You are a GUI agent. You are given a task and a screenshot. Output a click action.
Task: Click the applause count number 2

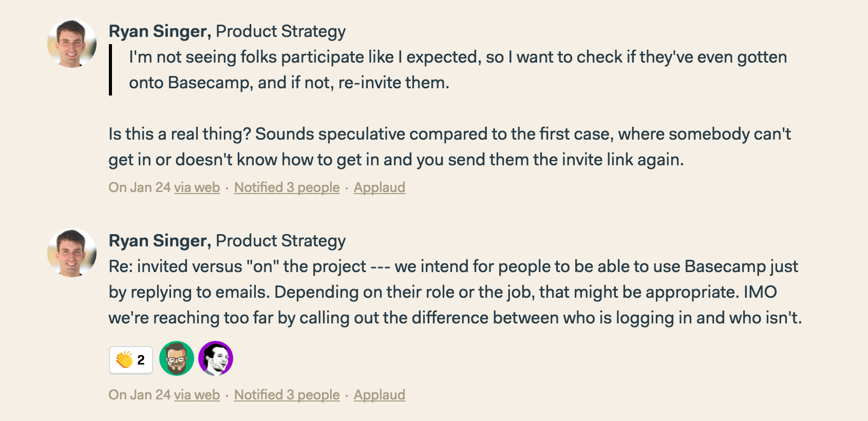141,360
